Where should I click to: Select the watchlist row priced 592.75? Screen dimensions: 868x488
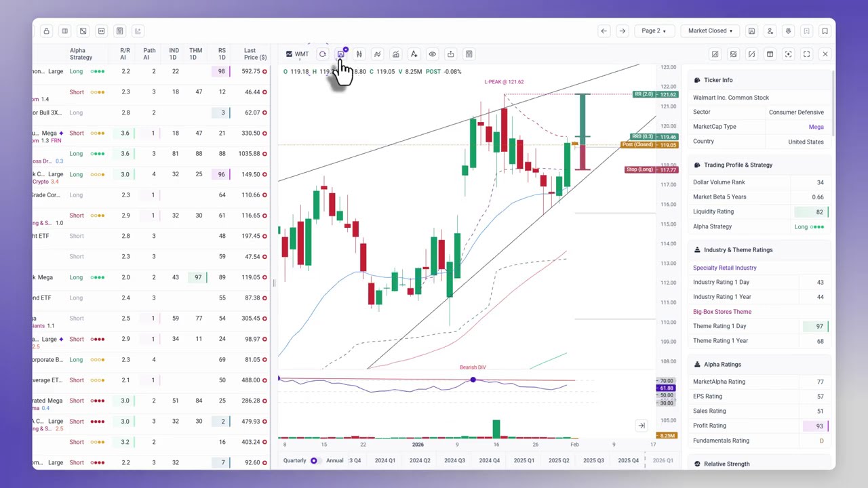[151, 71]
